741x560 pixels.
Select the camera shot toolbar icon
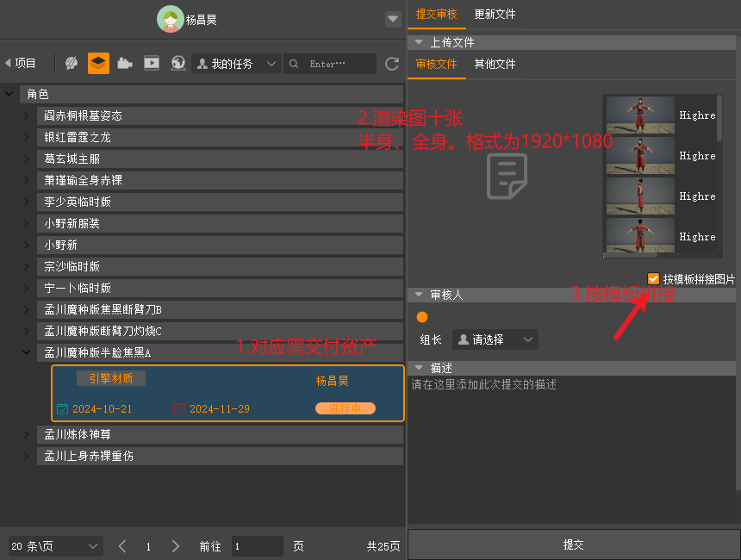pos(125,64)
